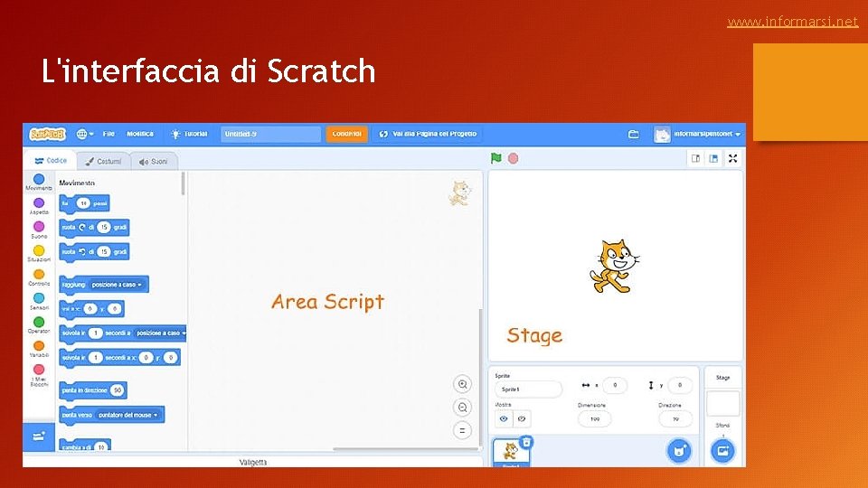Open 'posizione a caso' dropdown in raggiungi block

tap(117, 285)
